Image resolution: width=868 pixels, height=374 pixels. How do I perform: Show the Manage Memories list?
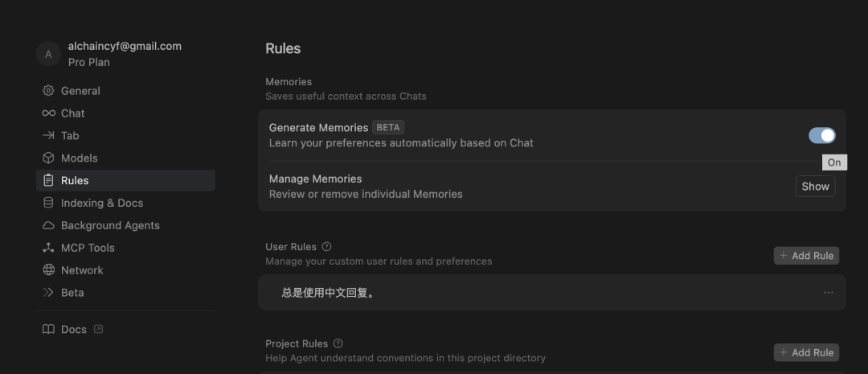[816, 186]
